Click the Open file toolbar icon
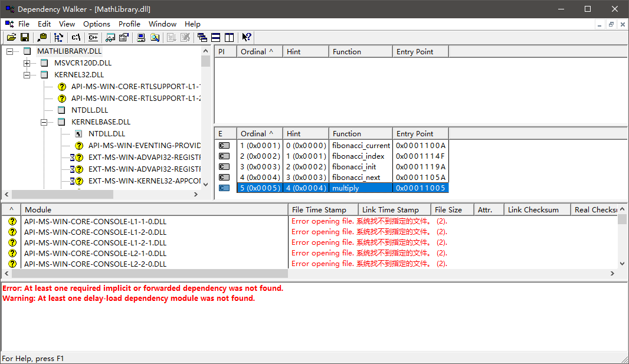Image resolution: width=629 pixels, height=364 pixels. click(x=11, y=38)
